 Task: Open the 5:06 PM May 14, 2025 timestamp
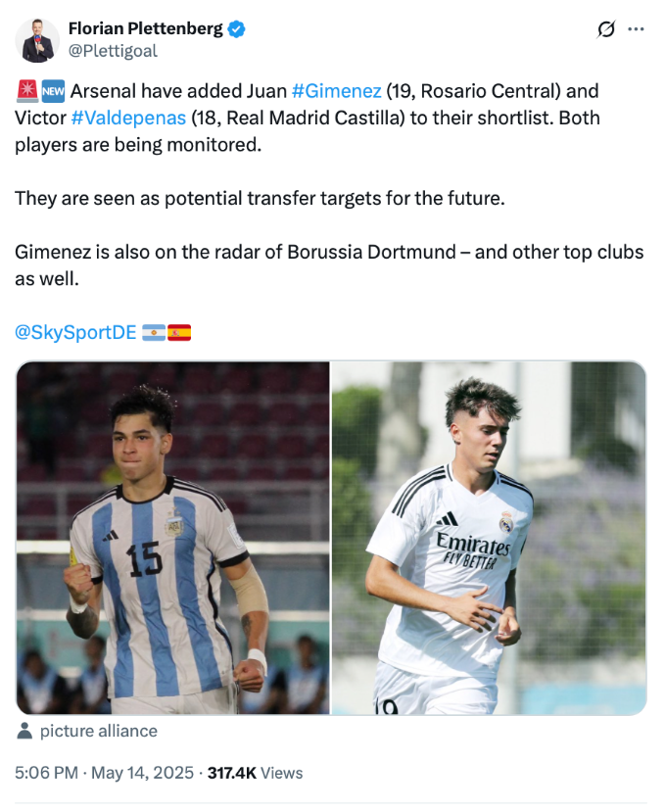104,773
